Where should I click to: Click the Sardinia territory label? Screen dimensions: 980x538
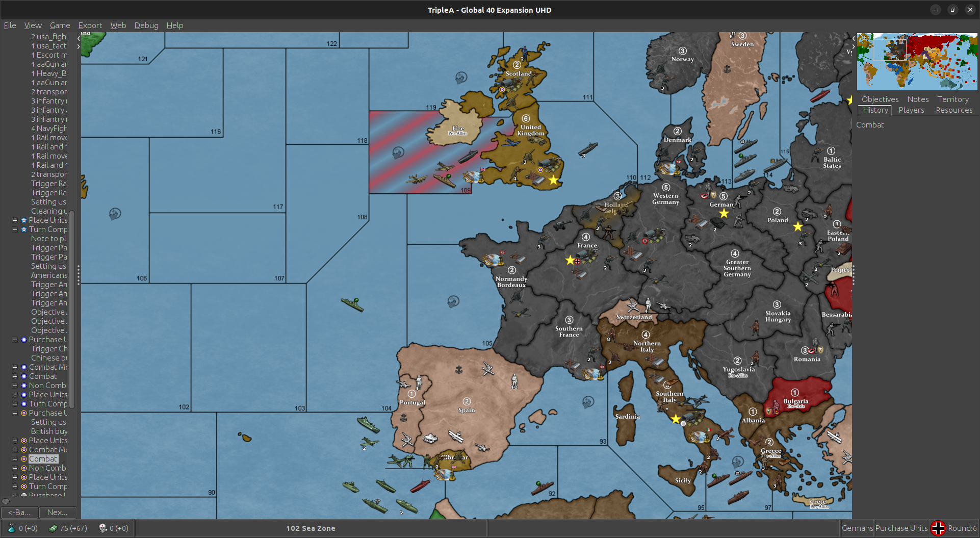(627, 417)
